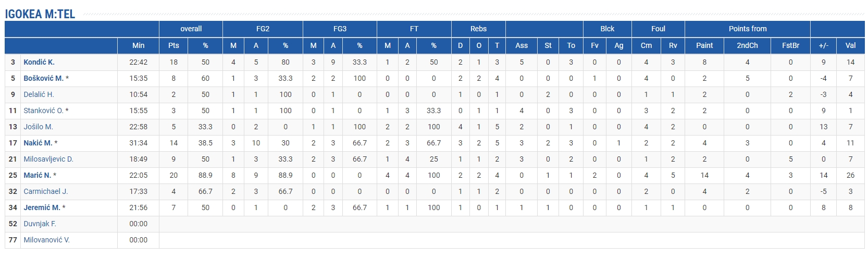Click Jeremić M. player name
Image resolution: width=868 pixels, height=257 pixels.
point(42,207)
